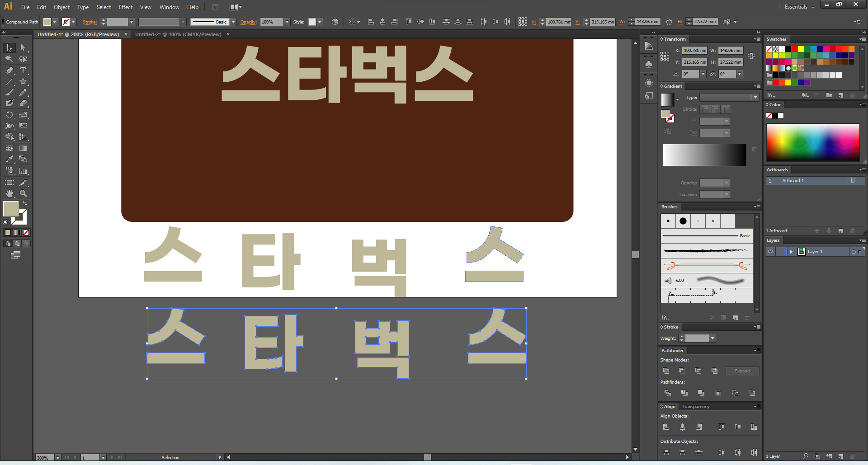Select the Pen tool
Viewport: 868px width, 465px height.
click(x=9, y=70)
